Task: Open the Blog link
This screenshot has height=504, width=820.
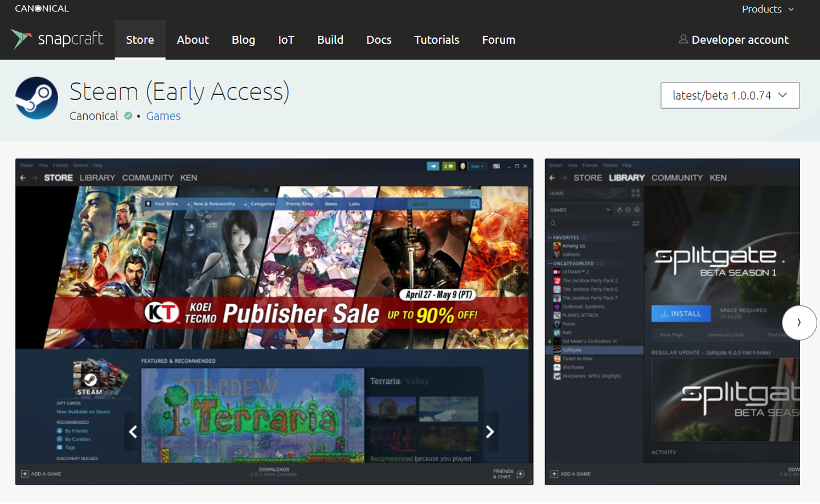Action: click(243, 40)
